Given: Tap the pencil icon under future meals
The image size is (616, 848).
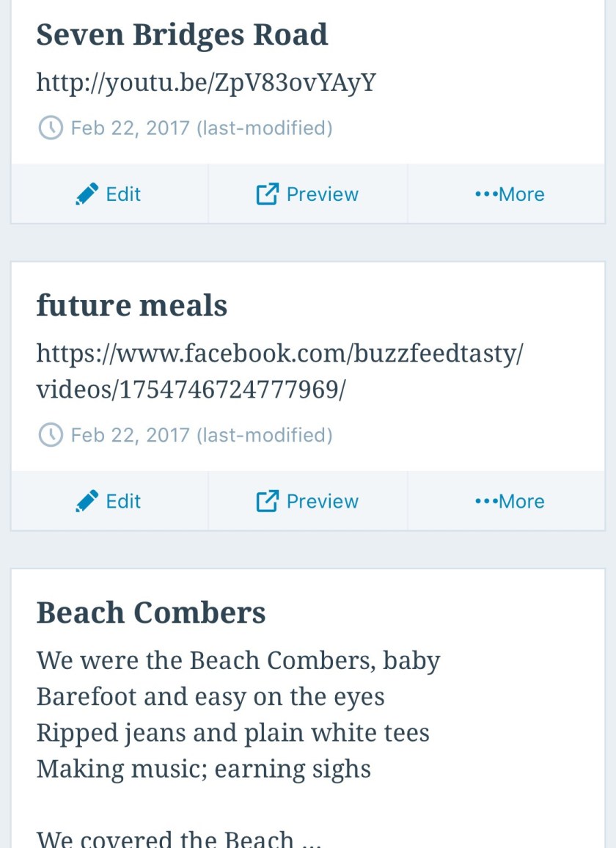Looking at the screenshot, I should click(87, 502).
